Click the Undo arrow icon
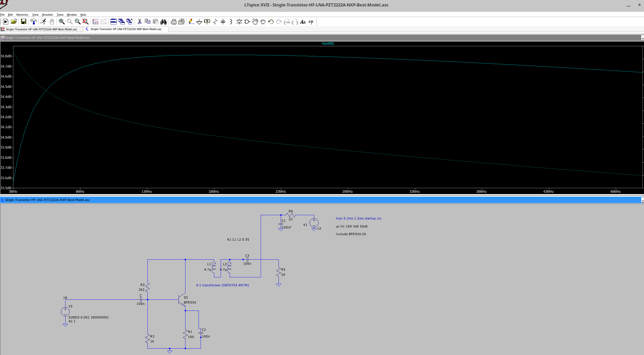 (270, 22)
